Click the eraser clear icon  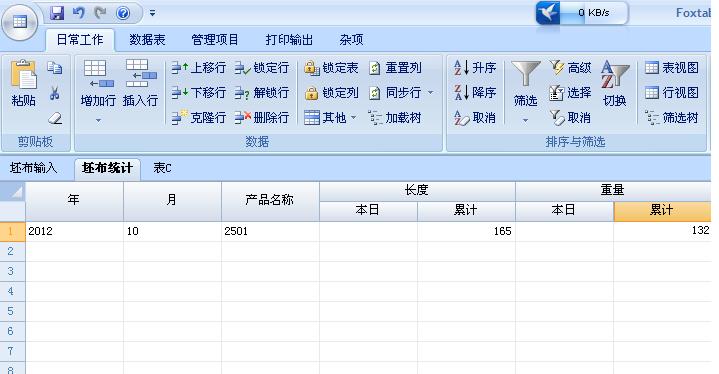[55, 119]
